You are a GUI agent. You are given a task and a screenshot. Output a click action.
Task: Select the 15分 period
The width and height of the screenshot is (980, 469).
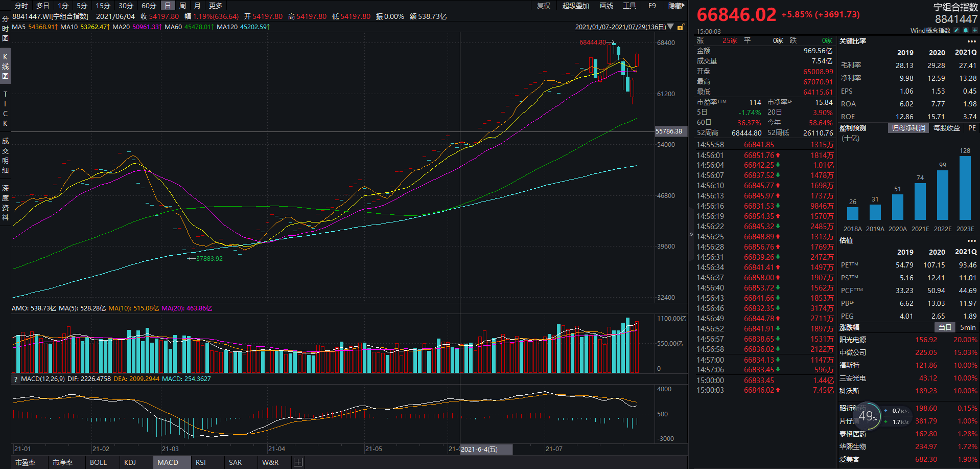(x=103, y=6)
